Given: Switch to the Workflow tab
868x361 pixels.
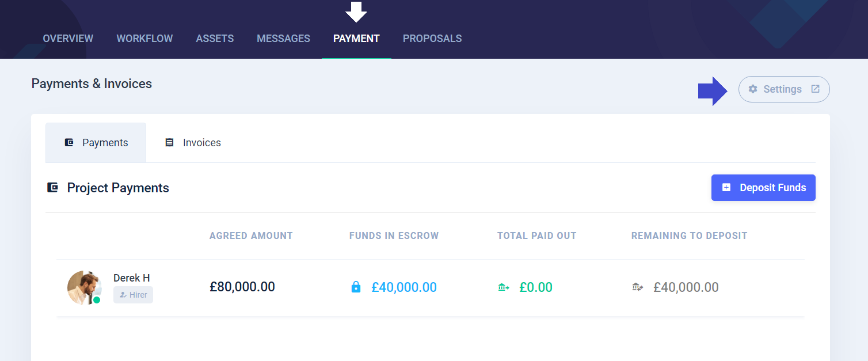Looking at the screenshot, I should [144, 39].
